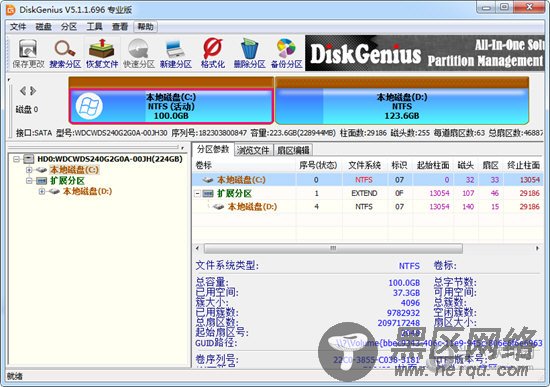Click the table scrollbar right arrow
This screenshot has height=387, width=550.
537,248
